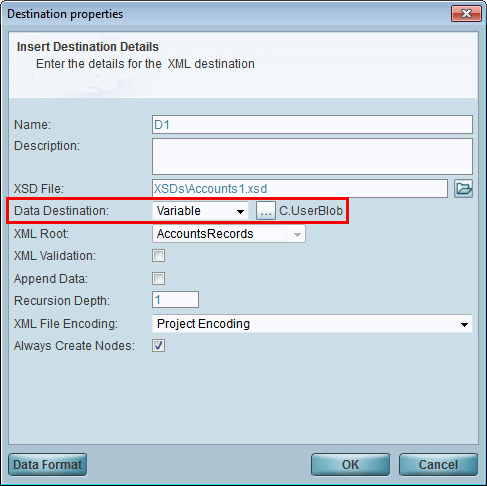
Task: Close the Destination properties dialog
Action: tap(466, 14)
